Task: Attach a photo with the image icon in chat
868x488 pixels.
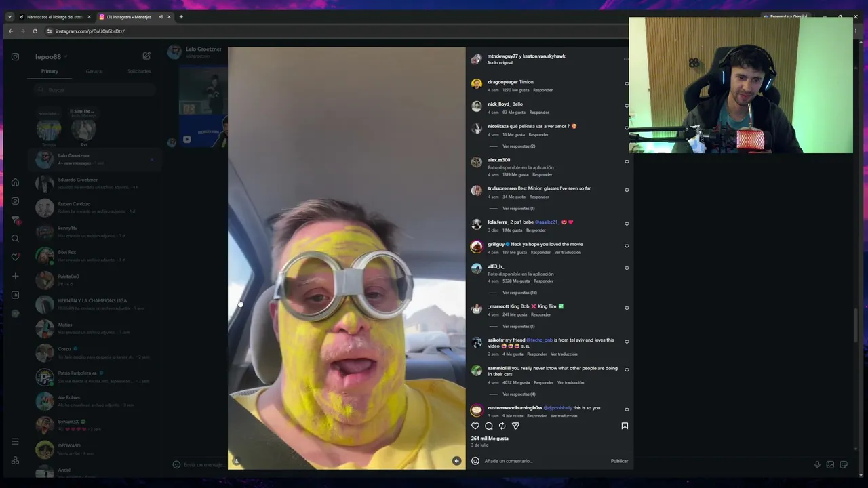Action: 830,465
